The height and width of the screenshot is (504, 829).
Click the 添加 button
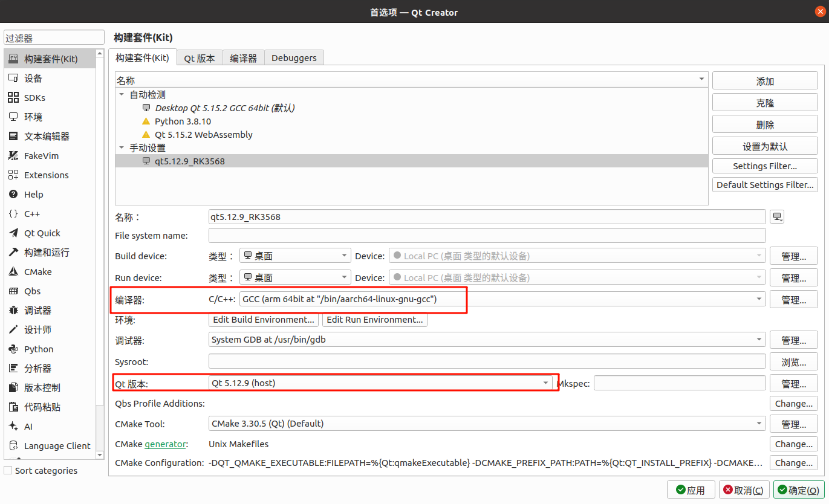765,82
